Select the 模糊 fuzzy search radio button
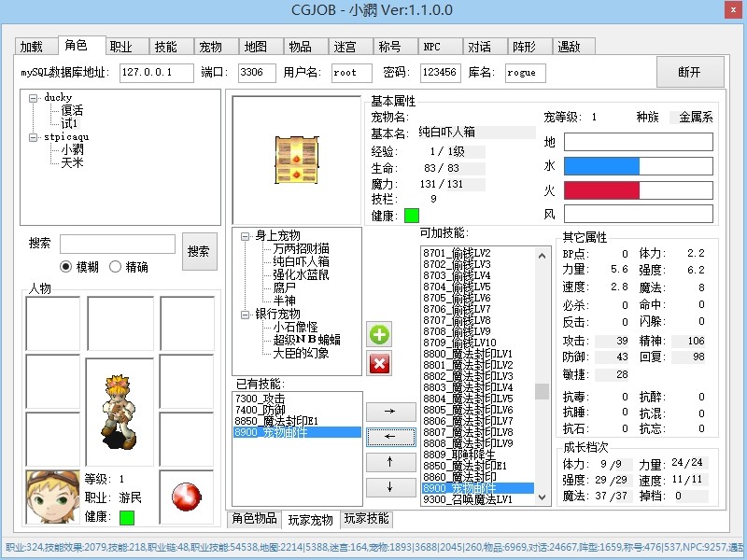Screen dimensions: 747x560 [x=66, y=267]
